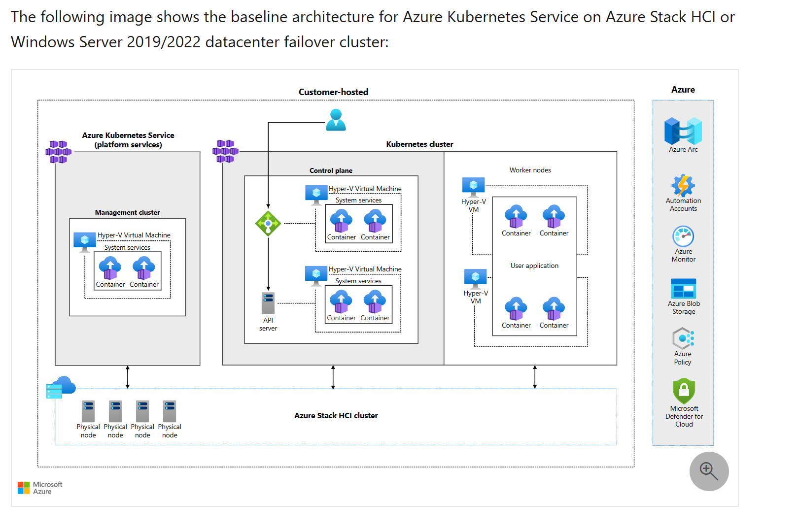Image resolution: width=798 pixels, height=532 pixels.
Task: Click the 'User application' text
Action: click(x=535, y=266)
